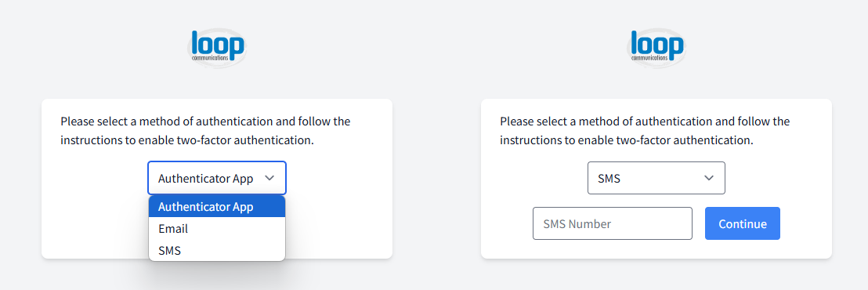Click the "SMS Number" placeholder text
This screenshot has width=868, height=290.
577,224
